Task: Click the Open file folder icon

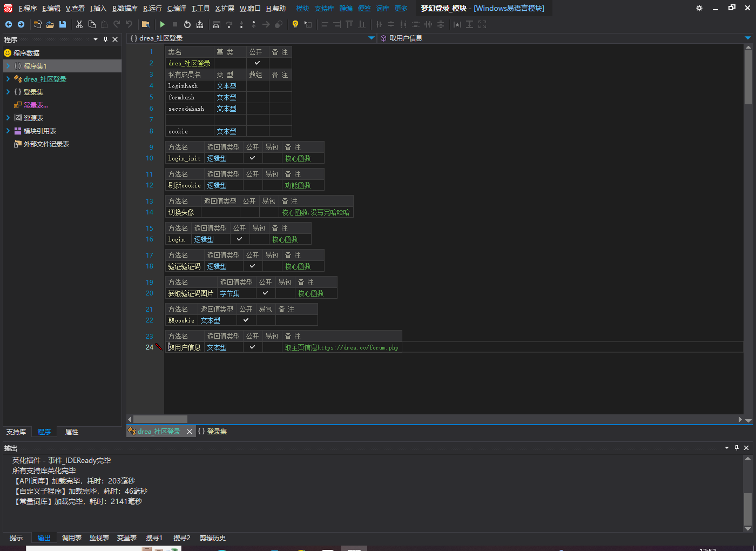Action: 50,24
